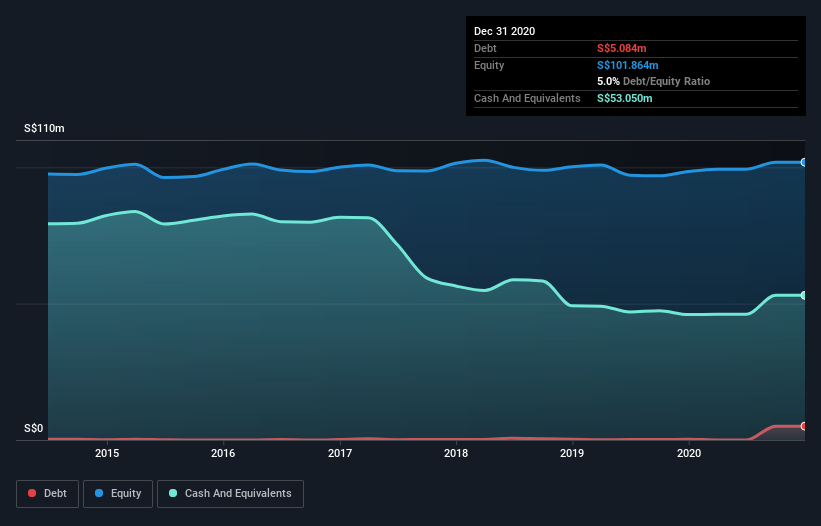Click the Dec 31 2020 tooltip date
The image size is (821, 526).
(x=504, y=31)
